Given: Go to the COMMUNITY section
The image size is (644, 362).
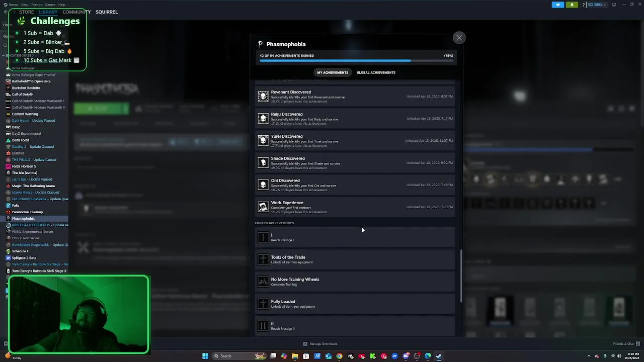Looking at the screenshot, I should [76, 12].
